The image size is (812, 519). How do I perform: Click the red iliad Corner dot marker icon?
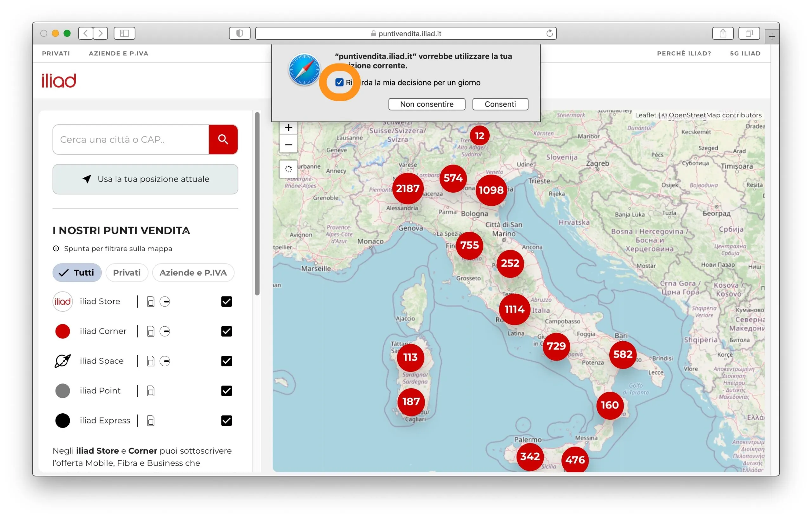coord(62,331)
